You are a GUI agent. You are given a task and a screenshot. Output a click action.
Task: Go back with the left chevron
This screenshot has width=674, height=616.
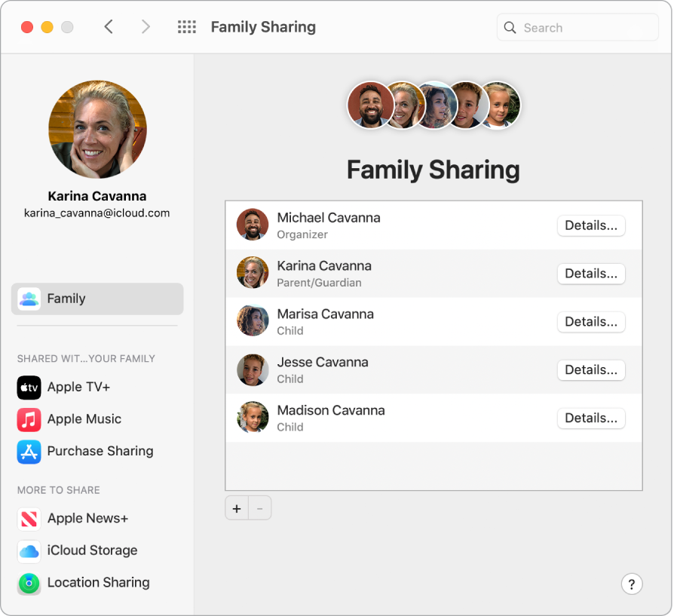pos(109,26)
